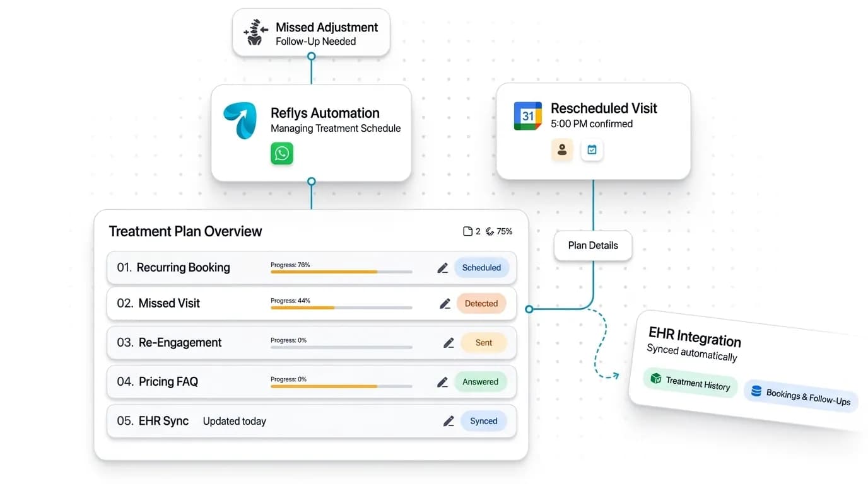The height and width of the screenshot is (484, 868).
Task: Click the 75% completion icon in header
Action: pyautogui.click(x=490, y=231)
